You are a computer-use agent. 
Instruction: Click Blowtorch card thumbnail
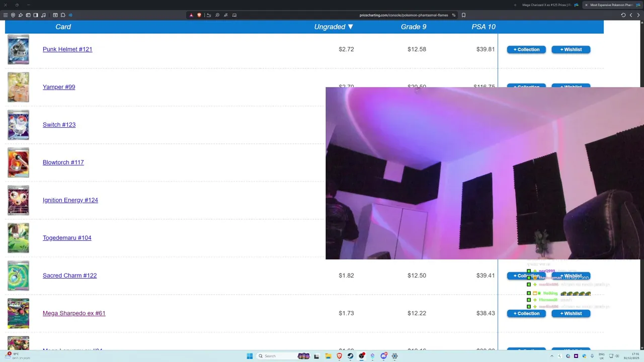18,162
